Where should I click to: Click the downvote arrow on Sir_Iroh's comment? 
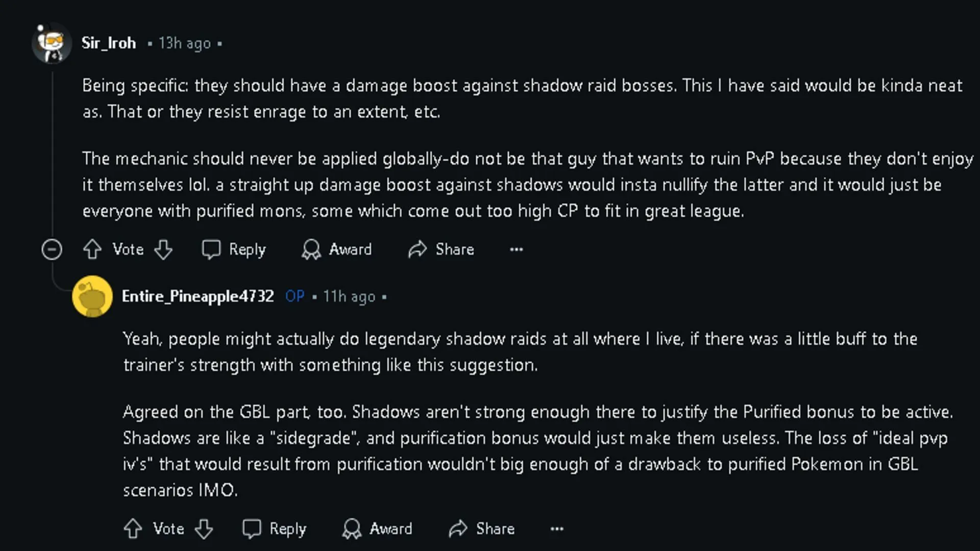click(x=163, y=249)
